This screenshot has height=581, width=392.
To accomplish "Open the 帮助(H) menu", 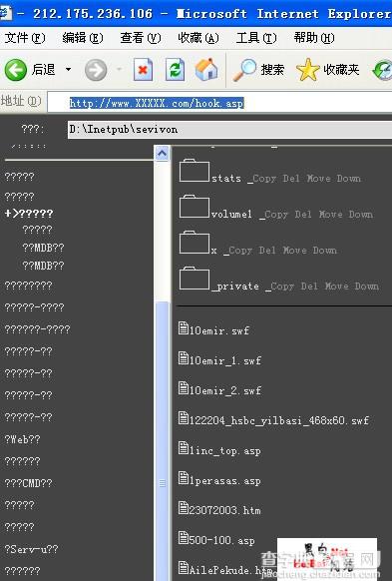I will [314, 37].
